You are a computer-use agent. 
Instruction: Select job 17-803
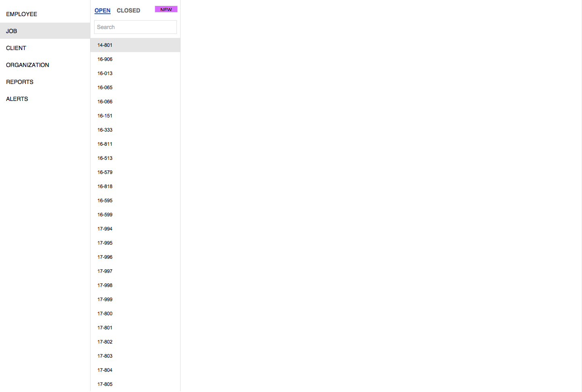tap(135, 356)
